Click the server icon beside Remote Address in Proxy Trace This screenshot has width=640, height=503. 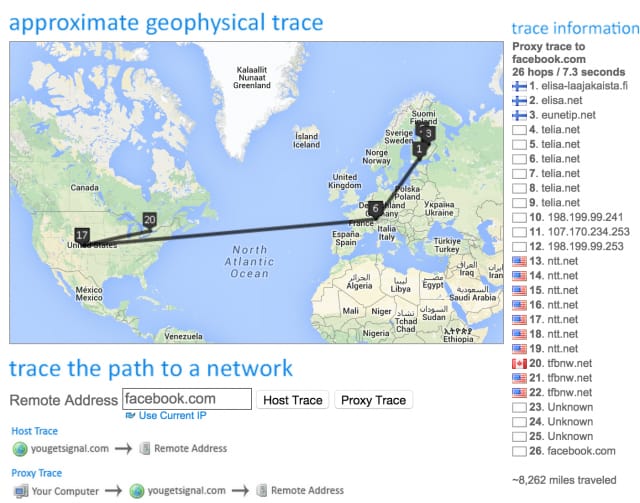(262, 491)
